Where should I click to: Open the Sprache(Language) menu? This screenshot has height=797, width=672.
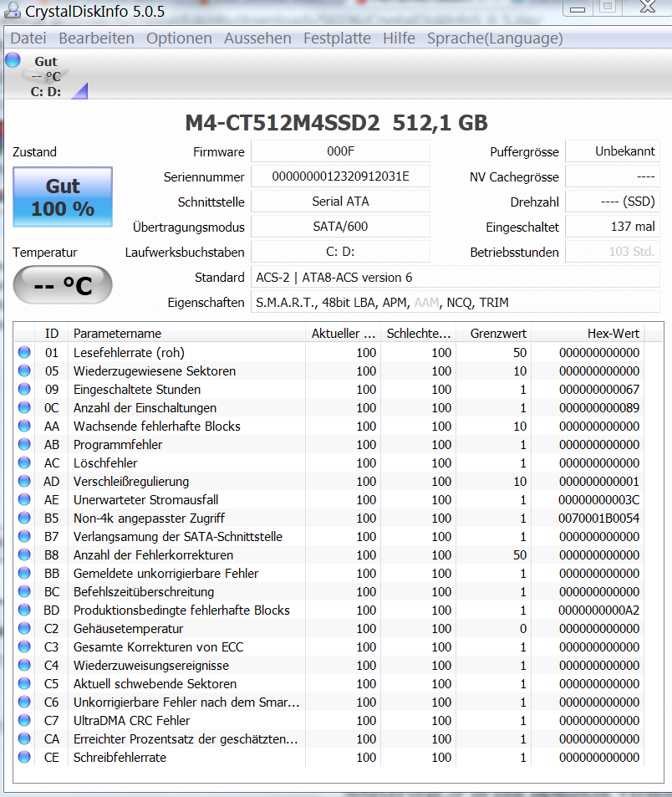(495, 38)
